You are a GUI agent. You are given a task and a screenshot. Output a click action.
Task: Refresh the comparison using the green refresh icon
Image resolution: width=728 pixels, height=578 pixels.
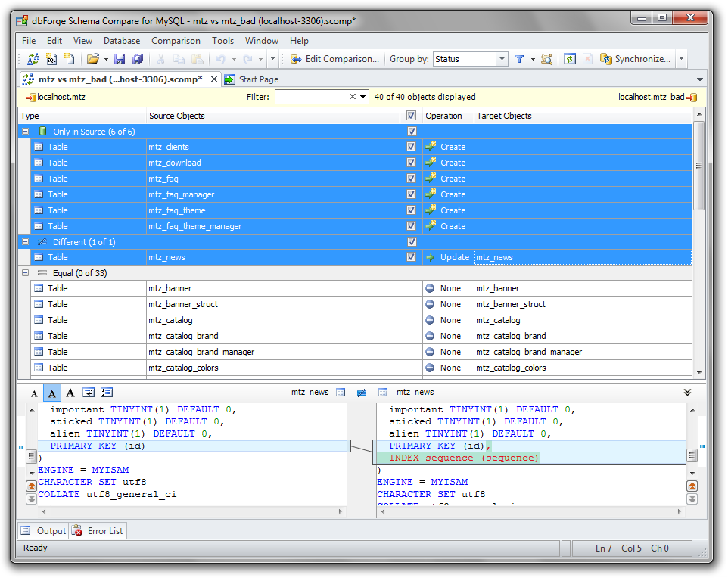[570, 59]
